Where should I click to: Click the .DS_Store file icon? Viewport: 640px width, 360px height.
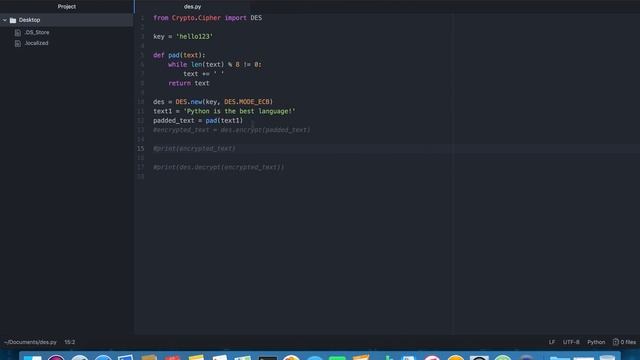18,33
